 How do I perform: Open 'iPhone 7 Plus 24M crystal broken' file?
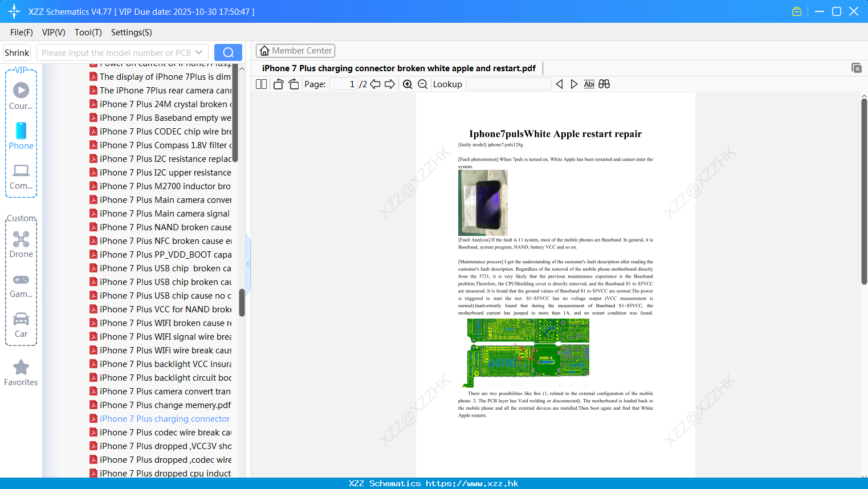161,104
